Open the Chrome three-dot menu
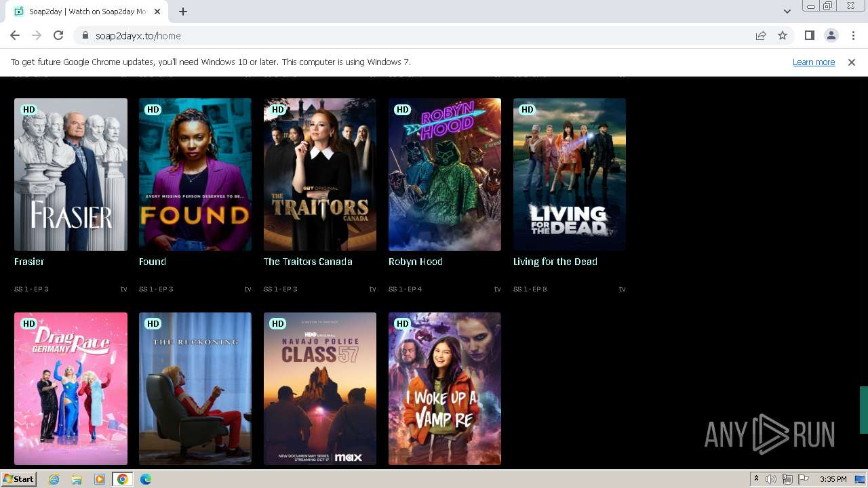 [x=853, y=36]
